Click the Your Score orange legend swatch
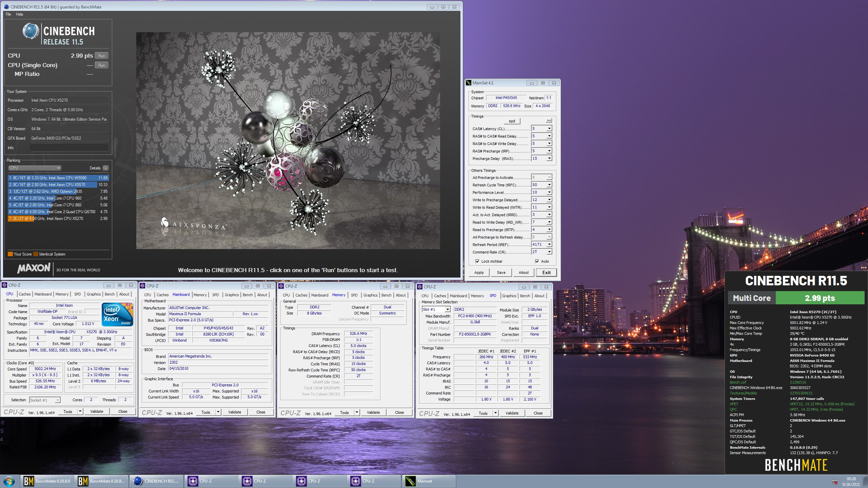 (x=10, y=254)
